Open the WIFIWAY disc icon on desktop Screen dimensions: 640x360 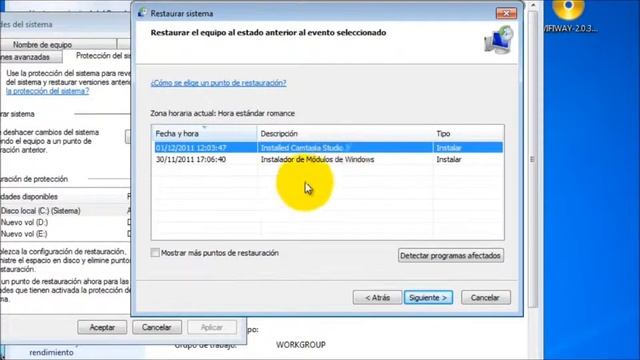point(570,15)
